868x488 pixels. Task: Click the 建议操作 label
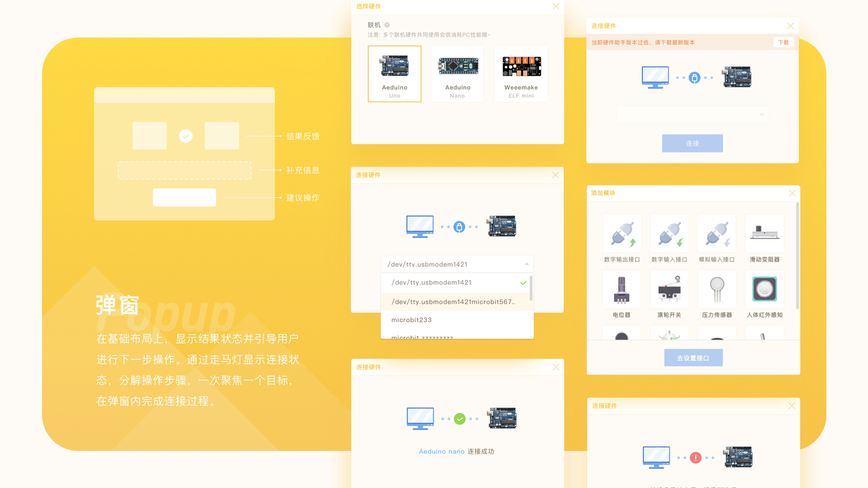pos(302,198)
